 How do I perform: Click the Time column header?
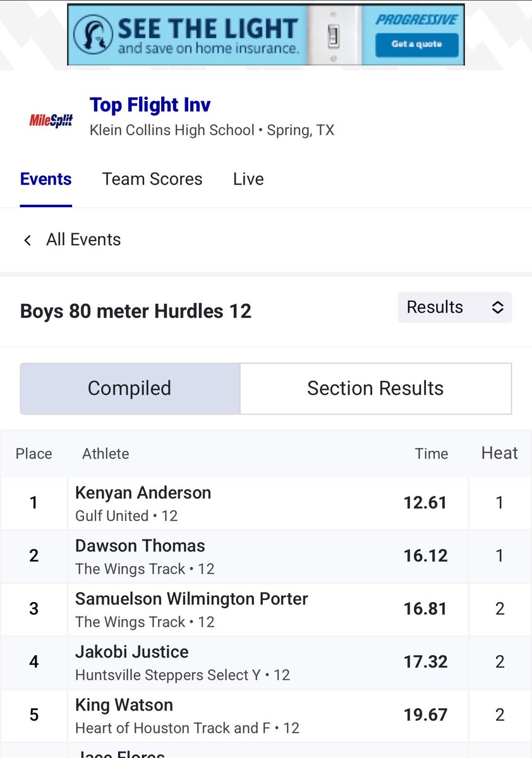(x=432, y=454)
